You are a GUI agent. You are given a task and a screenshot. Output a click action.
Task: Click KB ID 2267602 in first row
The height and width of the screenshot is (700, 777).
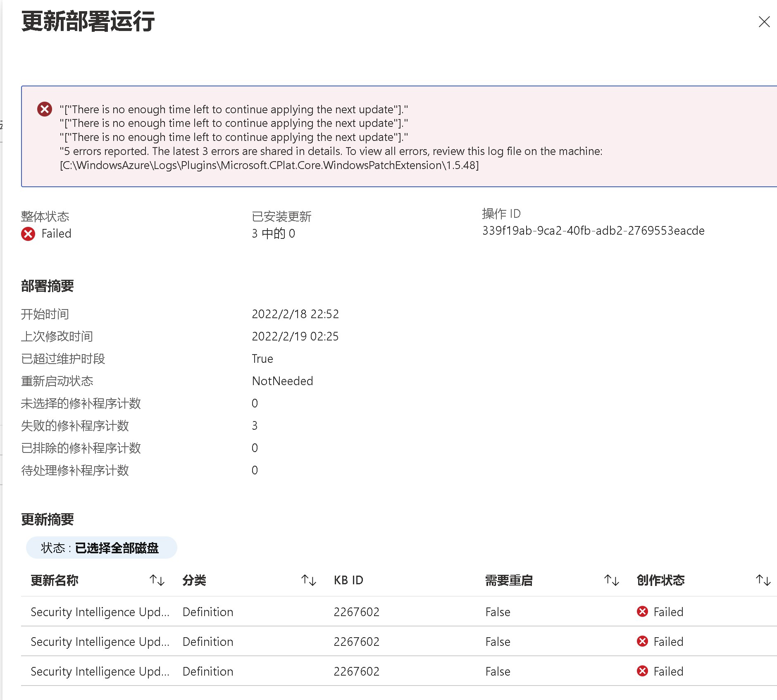click(356, 612)
